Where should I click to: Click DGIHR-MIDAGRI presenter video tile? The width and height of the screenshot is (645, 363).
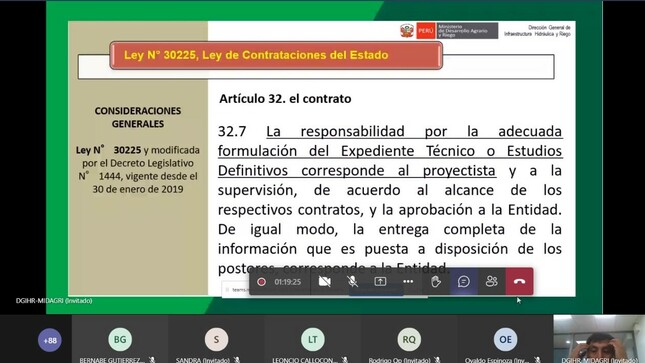tap(599, 339)
